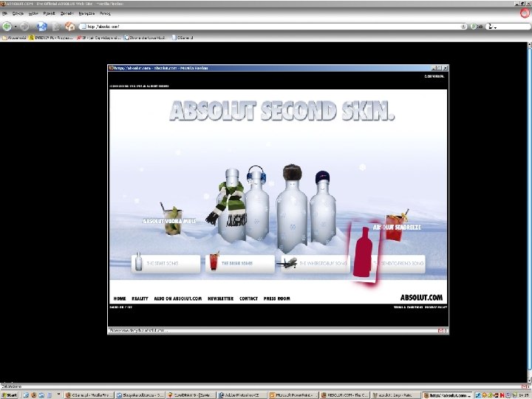This screenshot has height=399, width=532.
Task: Switch to the absolut1.bmp Paint taskbar button
Action: point(396,395)
